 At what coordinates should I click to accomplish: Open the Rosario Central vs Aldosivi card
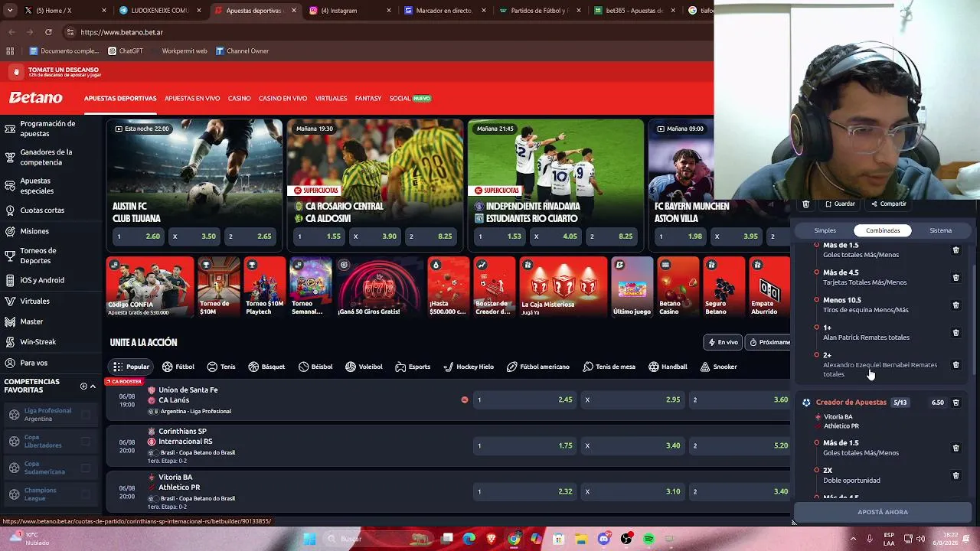tap(374, 184)
